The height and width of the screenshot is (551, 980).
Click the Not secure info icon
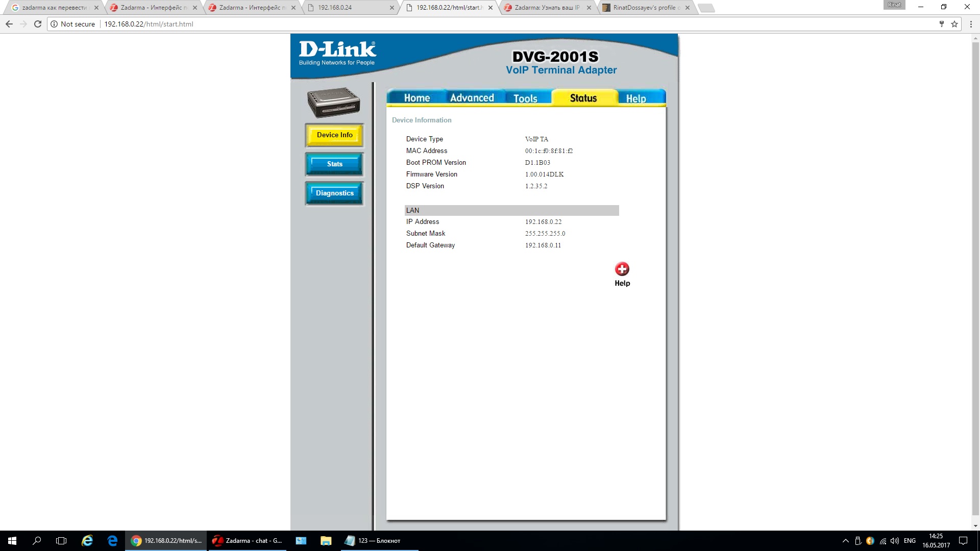(x=54, y=24)
